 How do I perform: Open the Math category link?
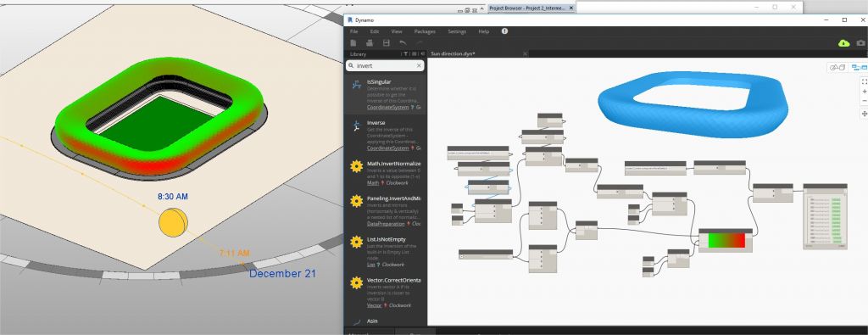[x=373, y=182]
